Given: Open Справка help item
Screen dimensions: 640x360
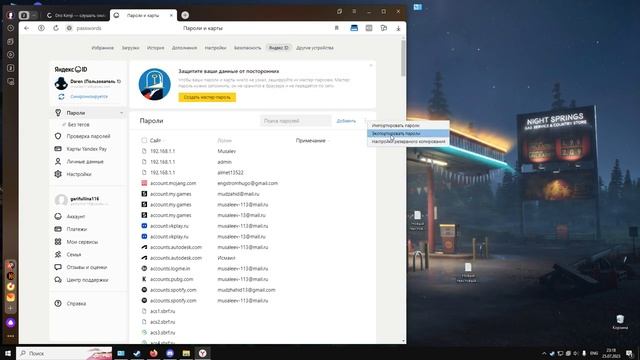Looking at the screenshot, I should pos(76,303).
